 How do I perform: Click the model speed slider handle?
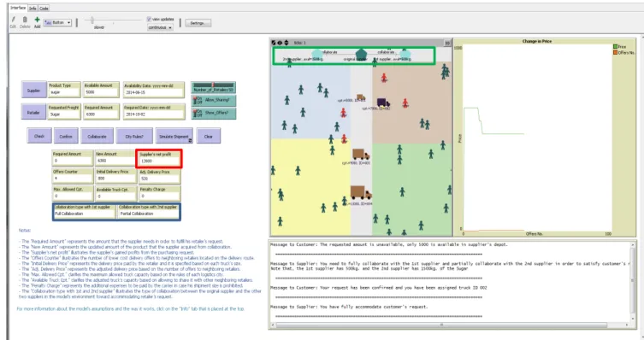click(x=92, y=21)
